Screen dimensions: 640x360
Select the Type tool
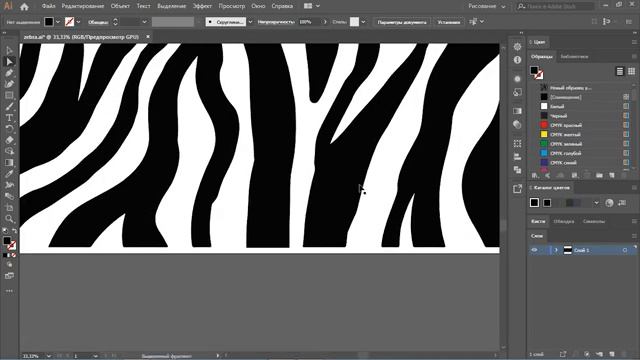[9, 118]
